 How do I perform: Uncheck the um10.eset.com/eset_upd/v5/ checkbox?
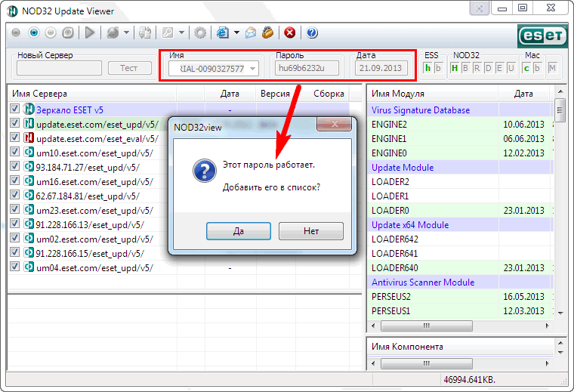tap(14, 152)
